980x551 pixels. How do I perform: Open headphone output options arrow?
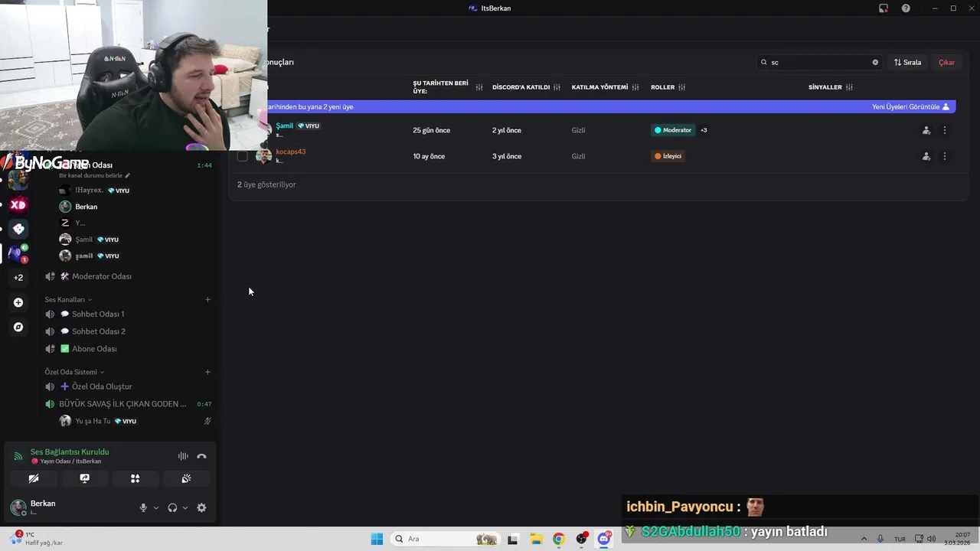point(185,507)
